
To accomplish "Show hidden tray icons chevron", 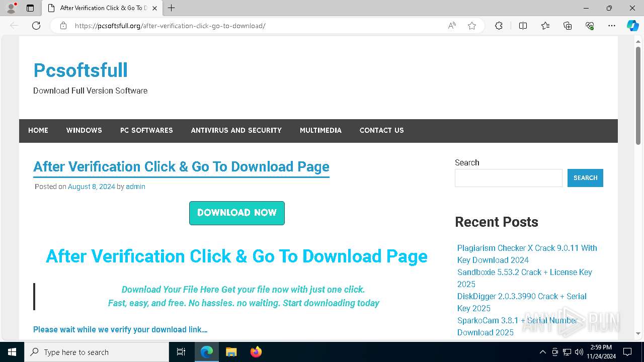I will [542, 352].
